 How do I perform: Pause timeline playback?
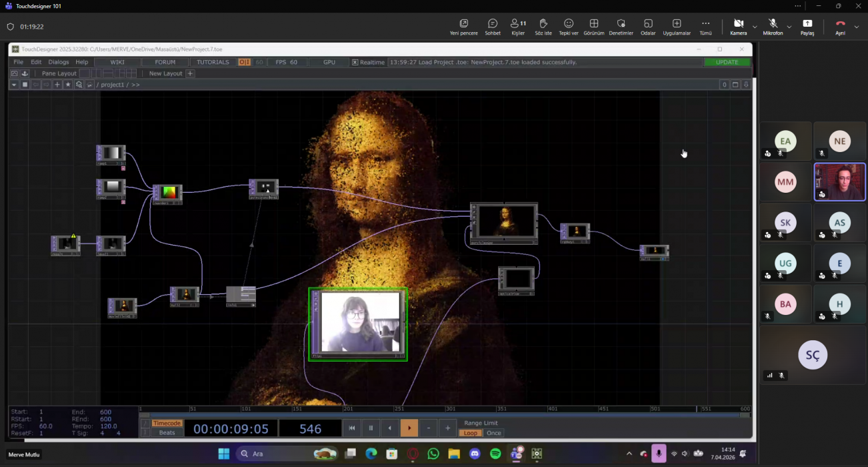tap(371, 428)
